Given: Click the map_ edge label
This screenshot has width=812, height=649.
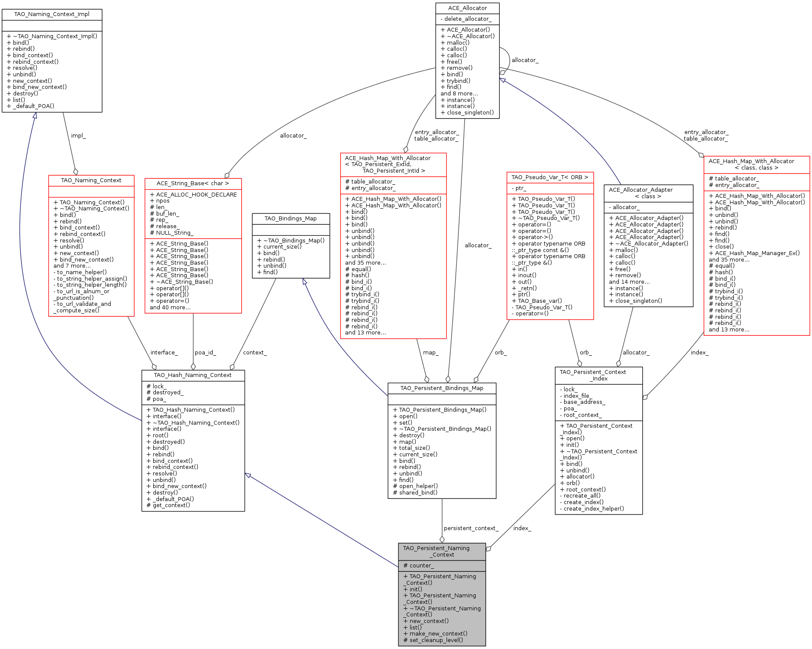Looking at the screenshot, I should (431, 353).
